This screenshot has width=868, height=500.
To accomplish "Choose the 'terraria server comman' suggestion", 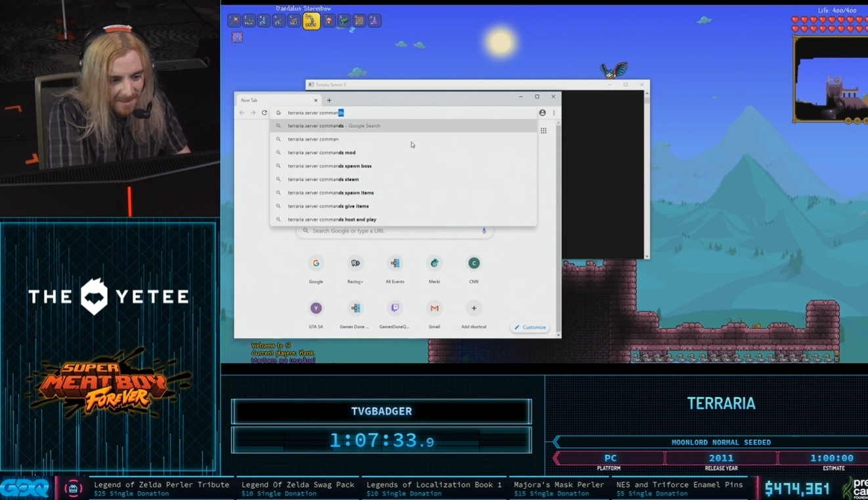I will (x=403, y=139).
